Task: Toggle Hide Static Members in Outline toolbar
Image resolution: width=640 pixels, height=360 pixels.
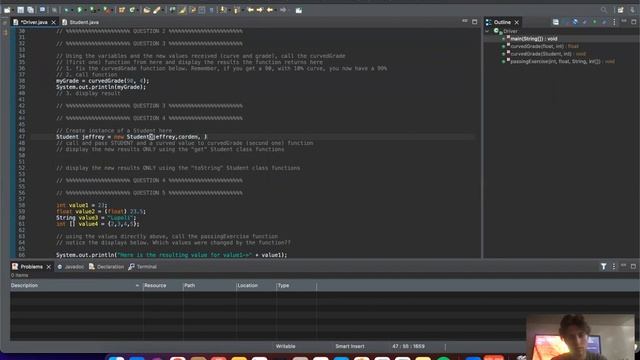Action: coord(584,22)
